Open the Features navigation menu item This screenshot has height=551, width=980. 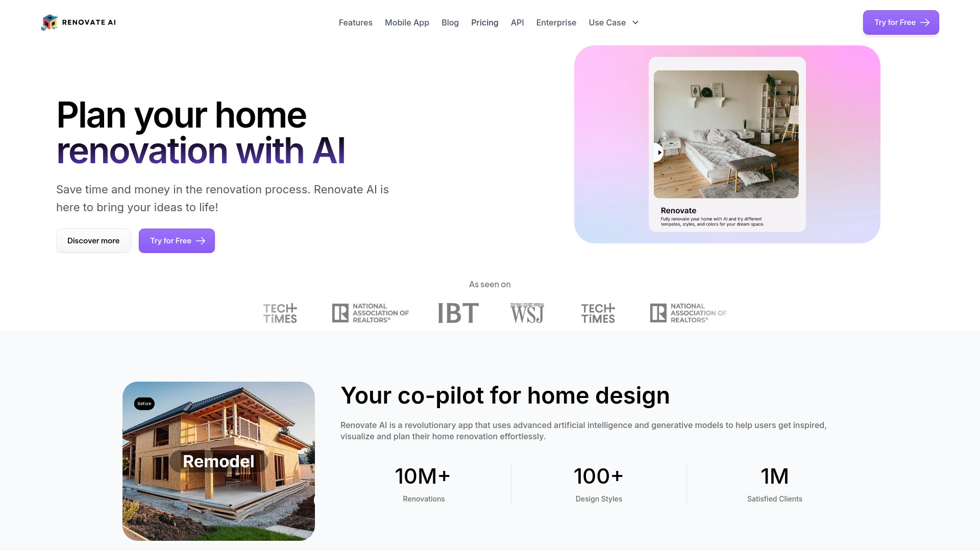pos(355,22)
